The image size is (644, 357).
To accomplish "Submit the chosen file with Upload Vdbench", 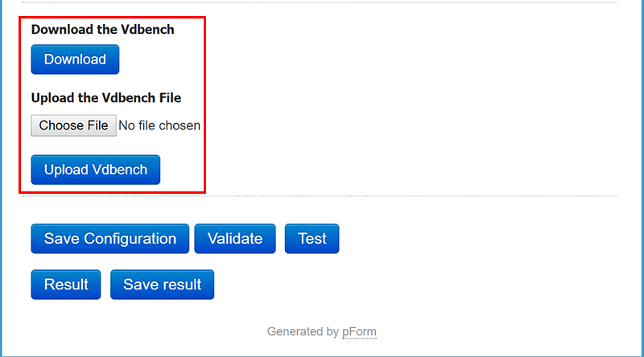I will 96,170.
